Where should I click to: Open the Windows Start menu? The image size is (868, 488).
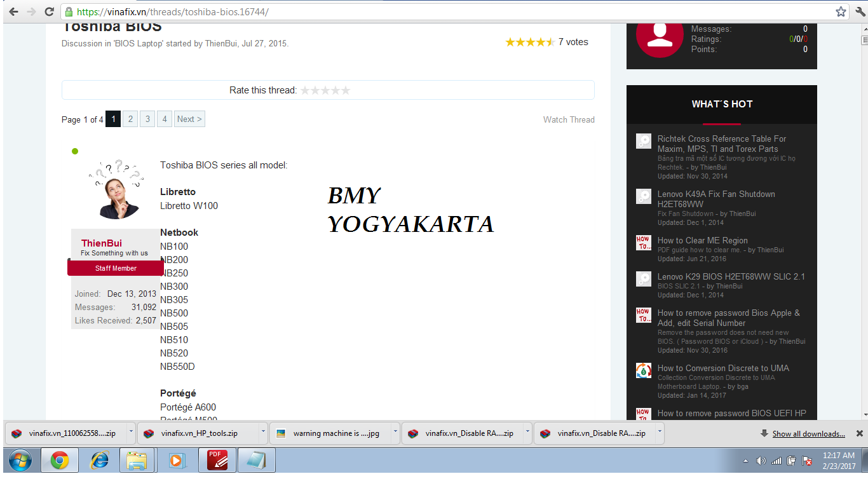pos(21,460)
